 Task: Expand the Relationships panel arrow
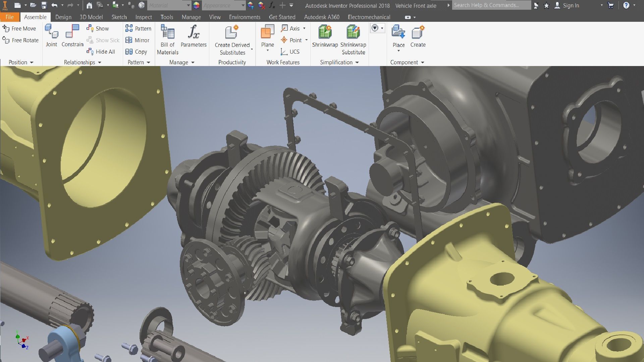point(100,63)
